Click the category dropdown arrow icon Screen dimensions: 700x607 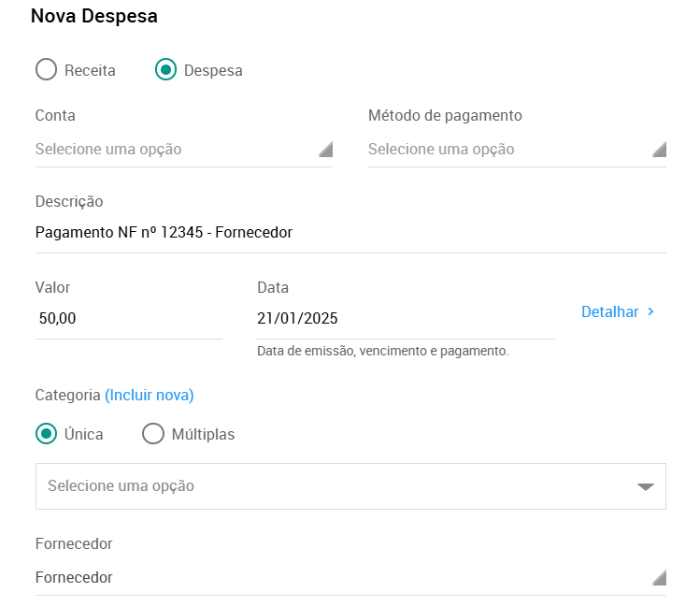646,486
